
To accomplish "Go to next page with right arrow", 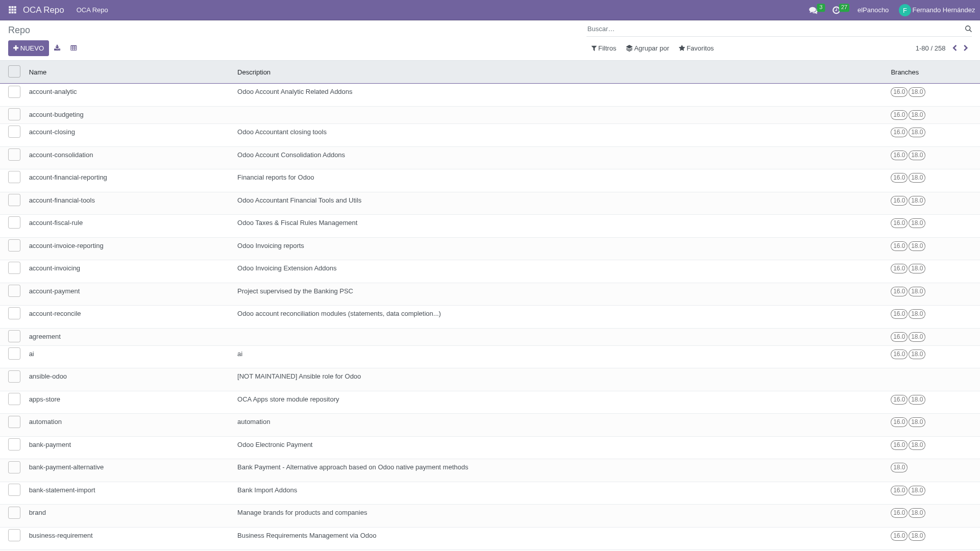I will click(965, 47).
